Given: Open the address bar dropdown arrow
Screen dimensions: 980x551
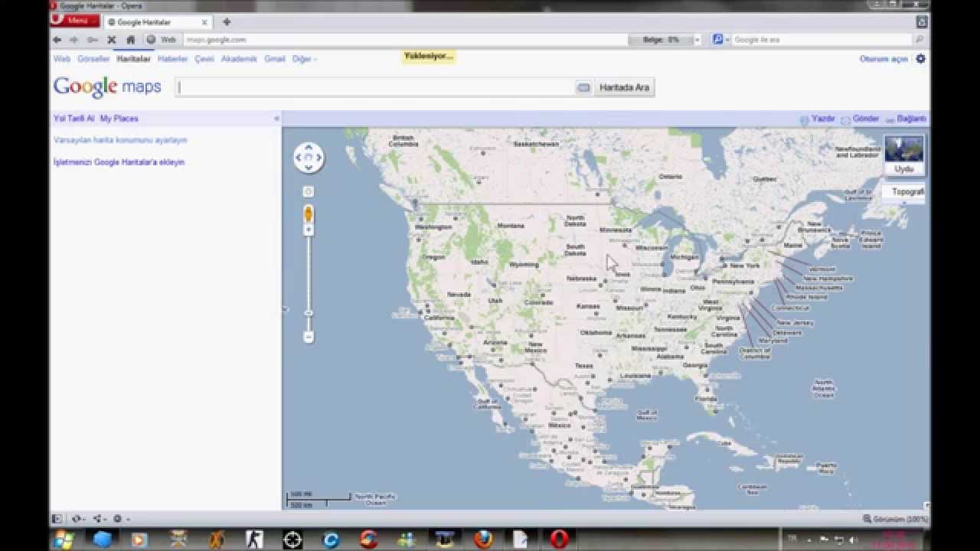Looking at the screenshot, I should (697, 40).
